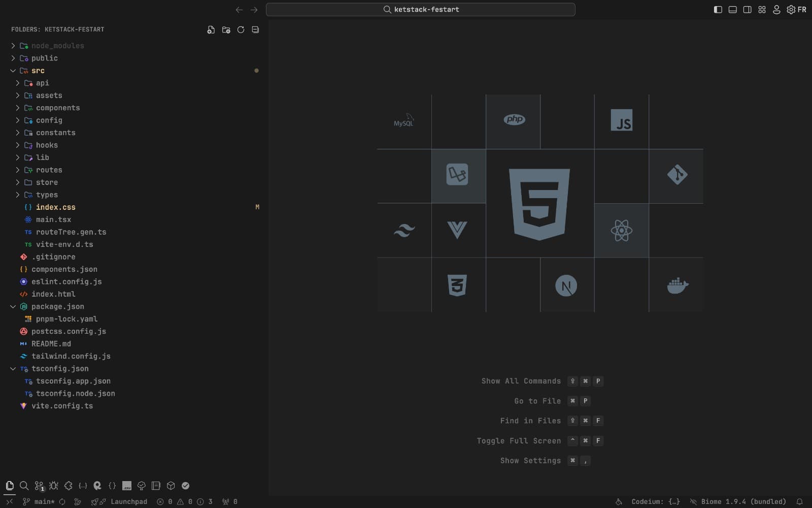Open the Search view magnifier icon

point(24,486)
